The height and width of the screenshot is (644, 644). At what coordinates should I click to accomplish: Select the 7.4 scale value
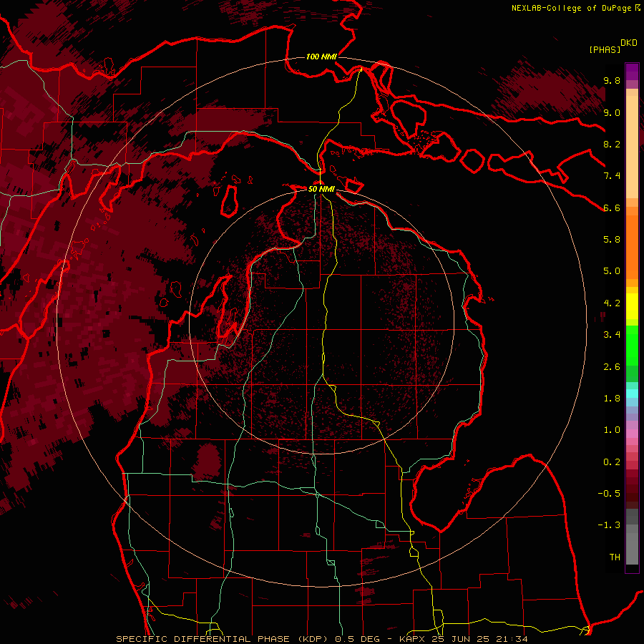pos(612,176)
